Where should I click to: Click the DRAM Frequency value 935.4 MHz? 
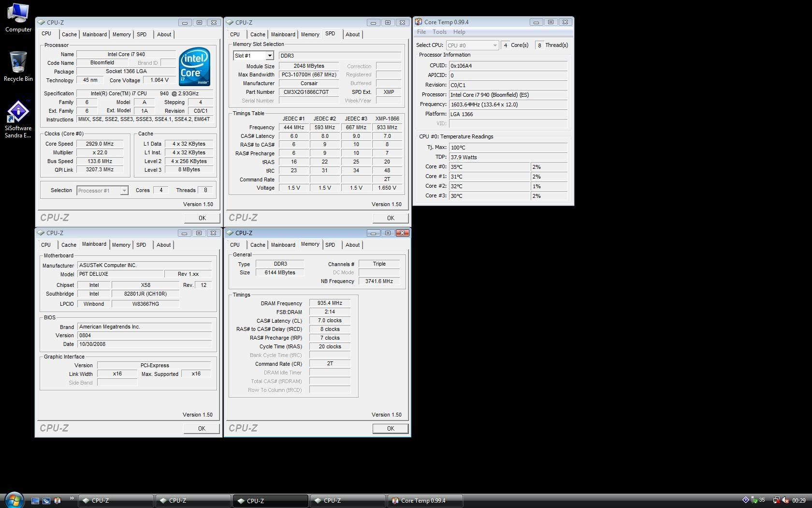(x=330, y=303)
